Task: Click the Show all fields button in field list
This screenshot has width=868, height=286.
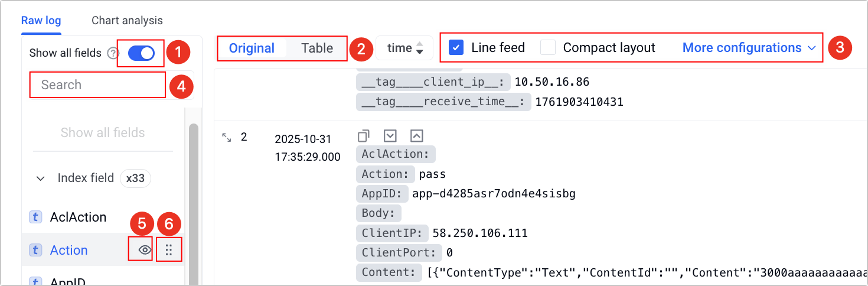Action: pyautogui.click(x=103, y=132)
